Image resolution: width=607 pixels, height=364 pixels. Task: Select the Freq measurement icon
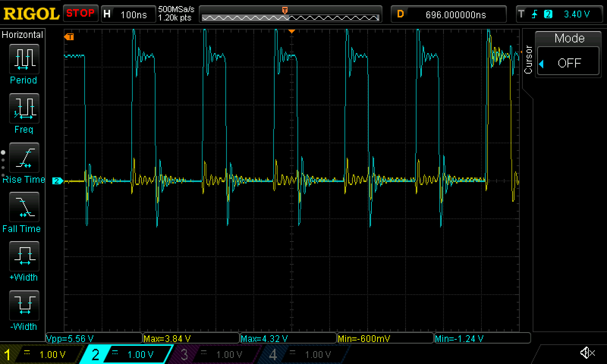coord(24,108)
